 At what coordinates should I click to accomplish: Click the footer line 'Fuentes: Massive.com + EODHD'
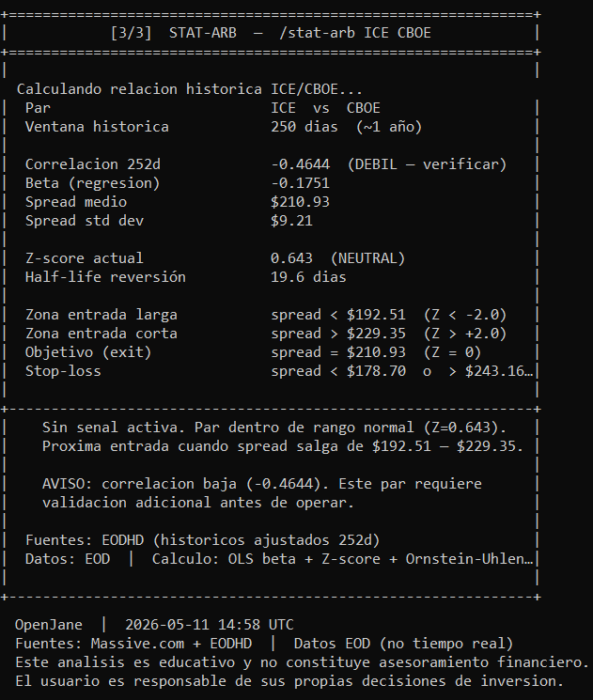click(x=264, y=644)
